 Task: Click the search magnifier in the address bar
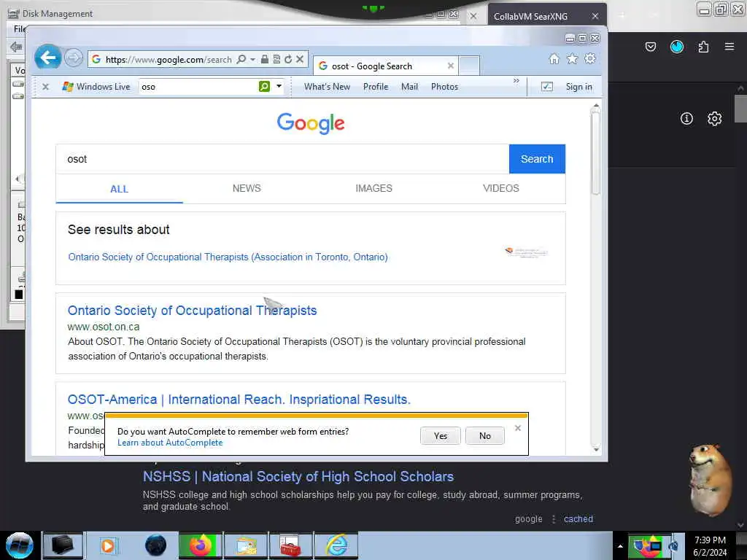pyautogui.click(x=241, y=59)
